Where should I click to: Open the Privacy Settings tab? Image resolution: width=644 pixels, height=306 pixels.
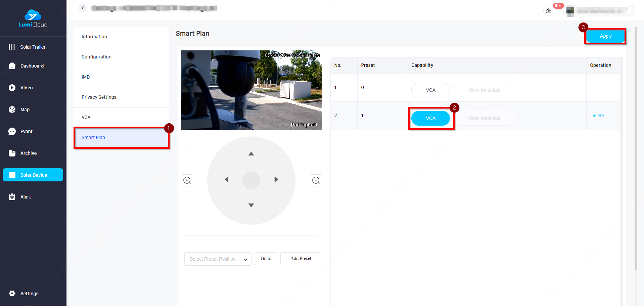click(99, 97)
